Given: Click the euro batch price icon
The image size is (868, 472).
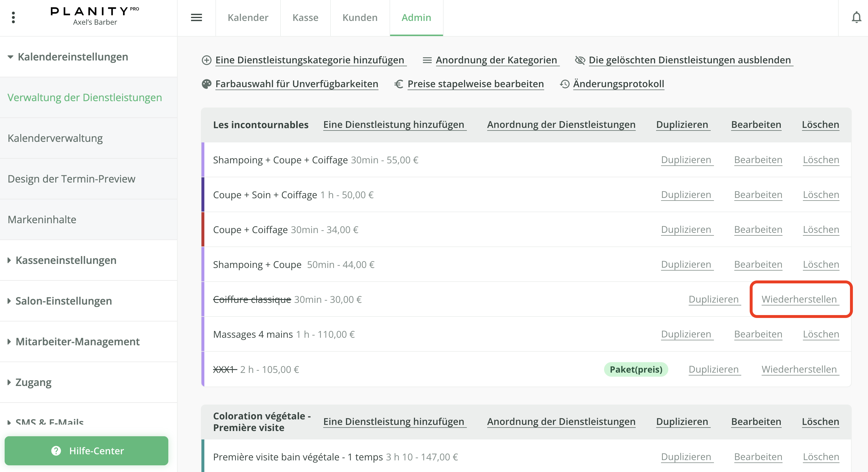Looking at the screenshot, I should point(399,84).
